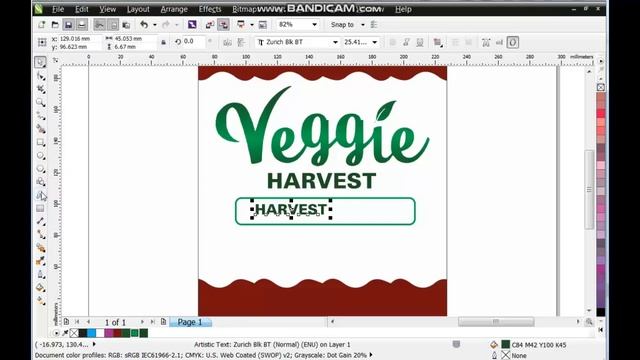Click the Cut scissors icon
The height and width of the screenshot is (360, 640).
pyautogui.click(x=99, y=25)
